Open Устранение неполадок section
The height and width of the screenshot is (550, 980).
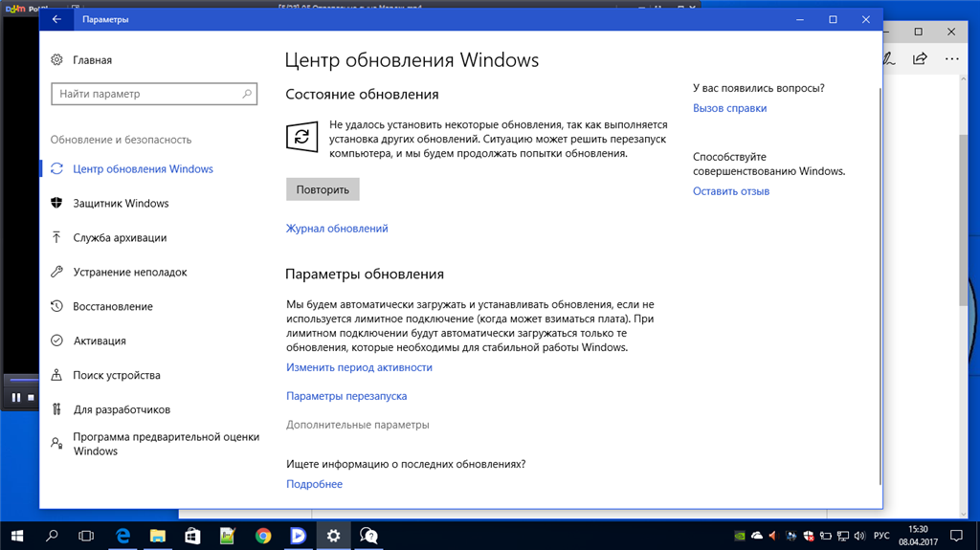click(x=130, y=272)
